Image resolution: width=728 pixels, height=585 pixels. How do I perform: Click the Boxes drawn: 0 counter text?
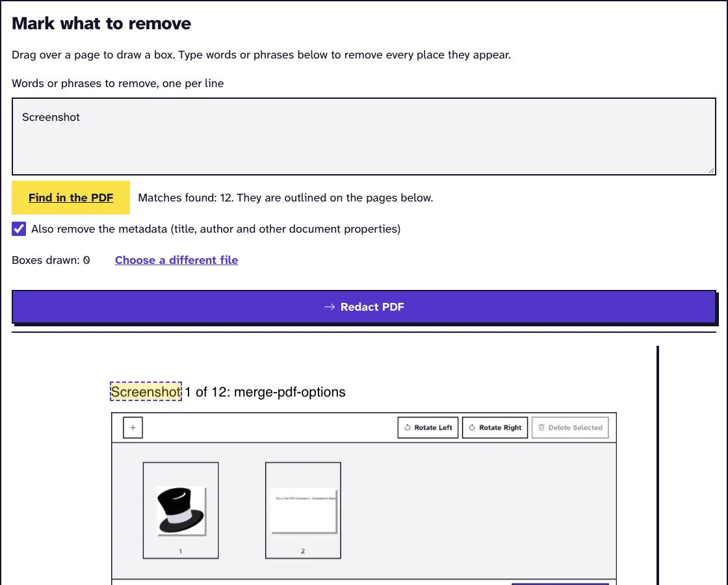tap(51, 260)
